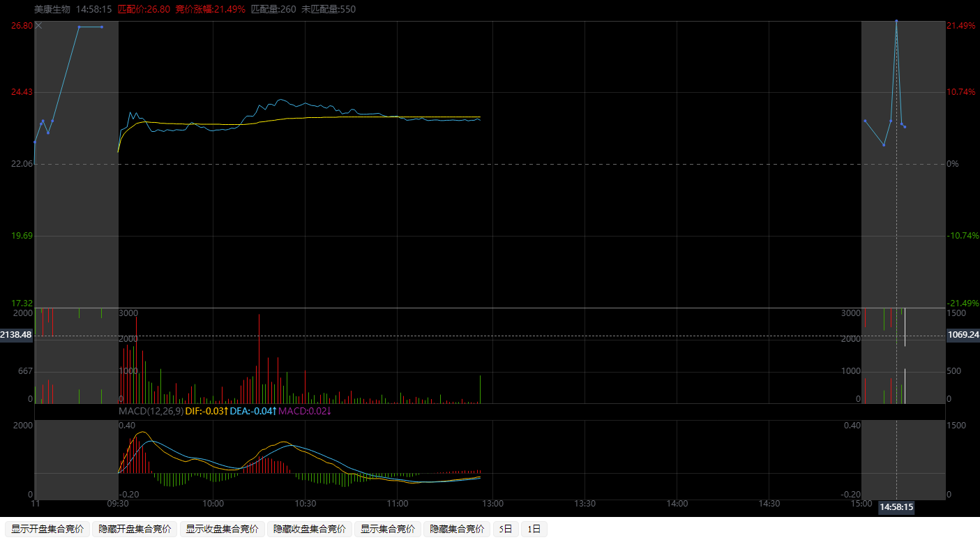Click the 2138.48 volume crosshair tag

pos(17,336)
